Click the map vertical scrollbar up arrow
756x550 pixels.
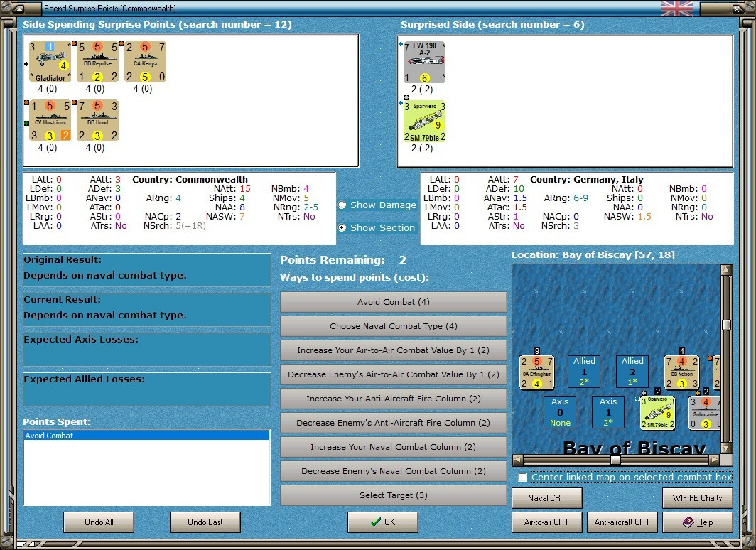click(x=727, y=270)
